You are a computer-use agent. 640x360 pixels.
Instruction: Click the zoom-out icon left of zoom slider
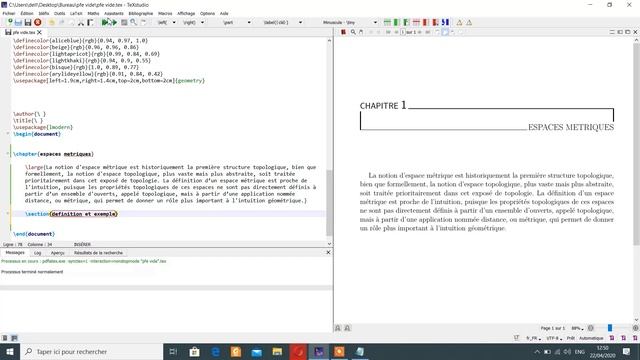click(590, 328)
